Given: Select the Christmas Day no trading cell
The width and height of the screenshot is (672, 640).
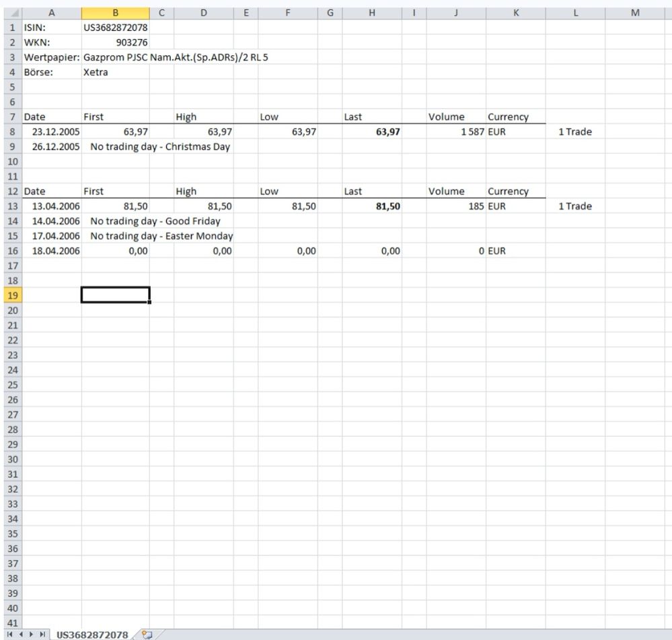Looking at the screenshot, I should click(160, 147).
